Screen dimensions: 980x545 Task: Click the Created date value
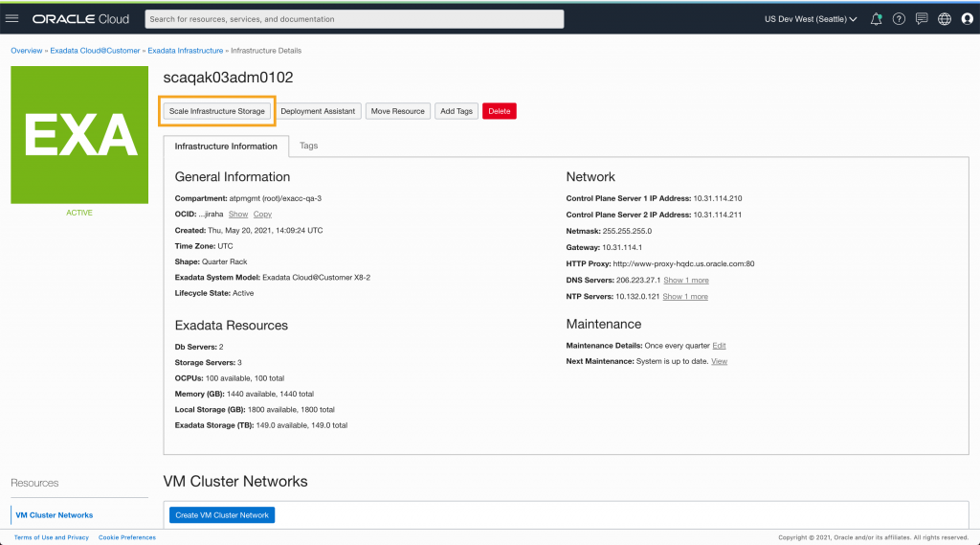tap(266, 230)
